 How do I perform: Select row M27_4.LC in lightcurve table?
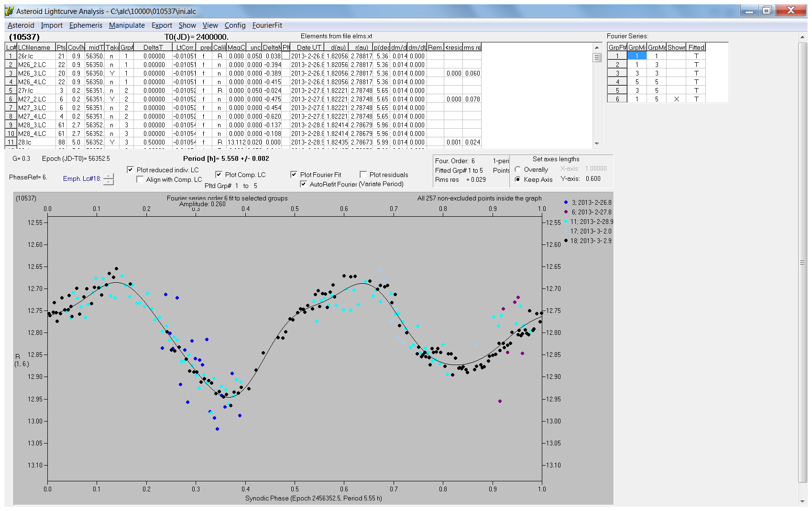(x=243, y=116)
